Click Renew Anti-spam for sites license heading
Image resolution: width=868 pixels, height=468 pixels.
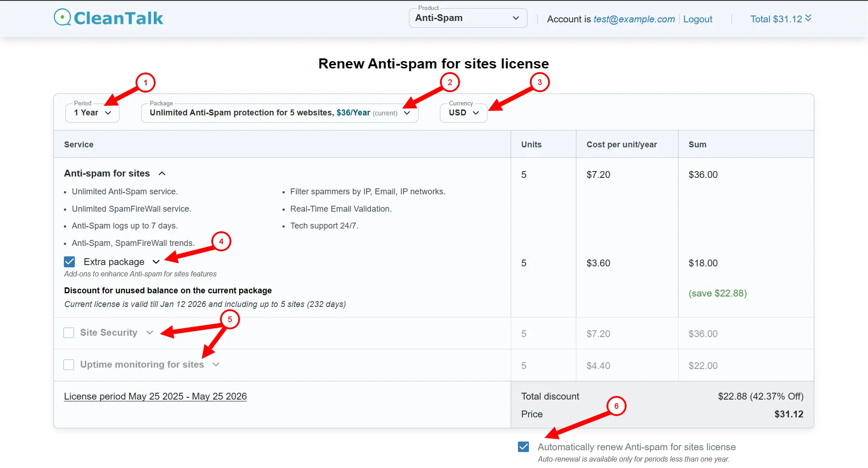(x=434, y=64)
